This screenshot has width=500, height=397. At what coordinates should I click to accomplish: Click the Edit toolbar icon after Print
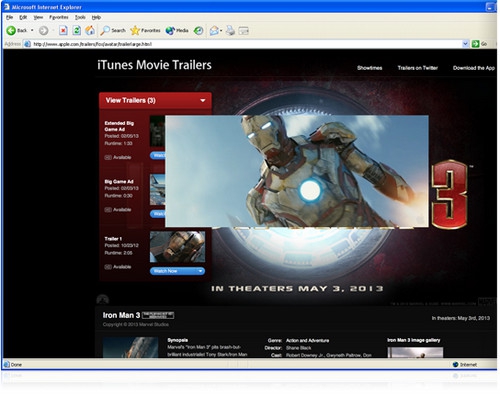coord(244,31)
